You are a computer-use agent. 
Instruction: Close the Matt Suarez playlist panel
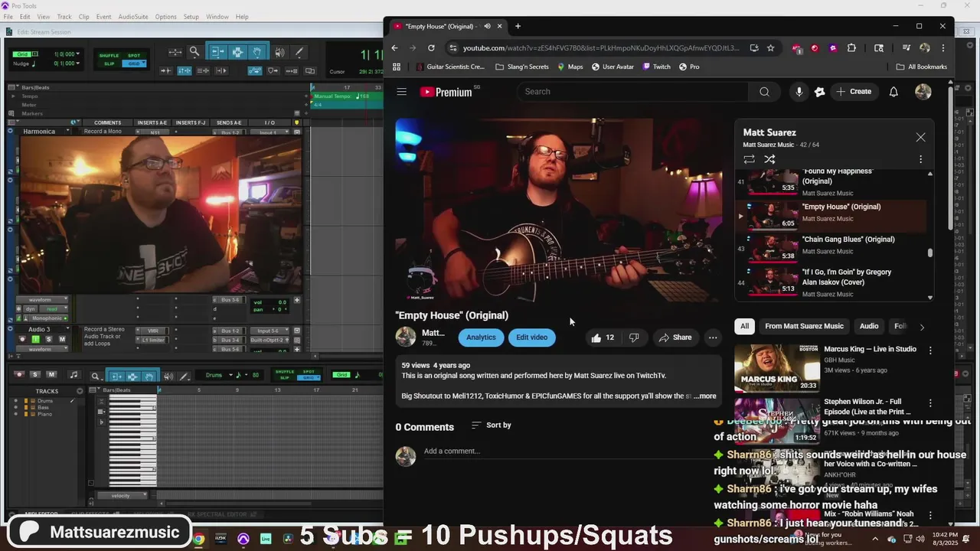(x=920, y=137)
